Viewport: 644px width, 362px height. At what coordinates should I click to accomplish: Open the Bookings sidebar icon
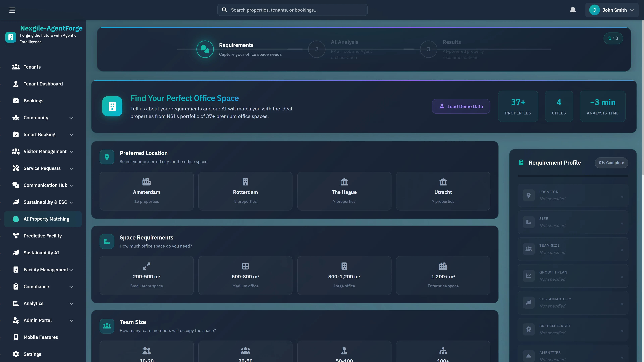16,100
